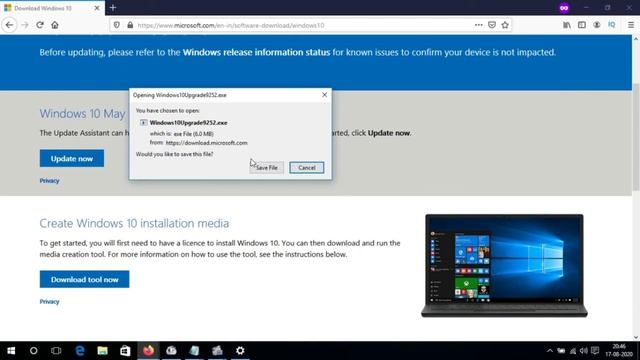Go back to the previous page
Viewport: 640px width, 360px height.
point(9,25)
